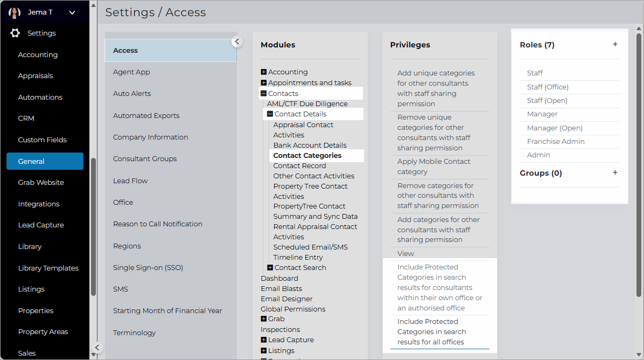Open CRM in the sidebar

coord(26,119)
